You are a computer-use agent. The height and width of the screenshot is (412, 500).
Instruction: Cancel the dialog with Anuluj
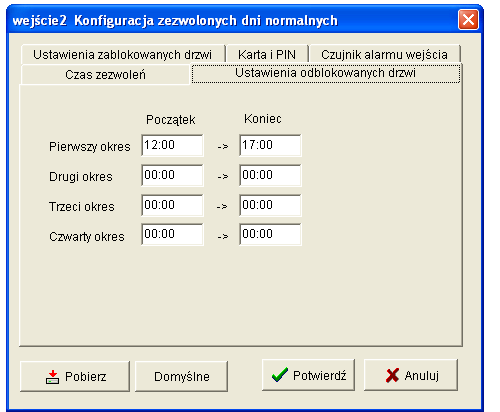[411, 375]
